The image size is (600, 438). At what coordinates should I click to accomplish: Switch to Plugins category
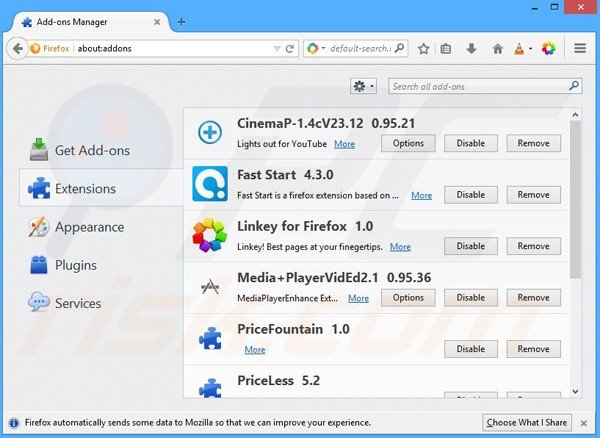pos(101,265)
